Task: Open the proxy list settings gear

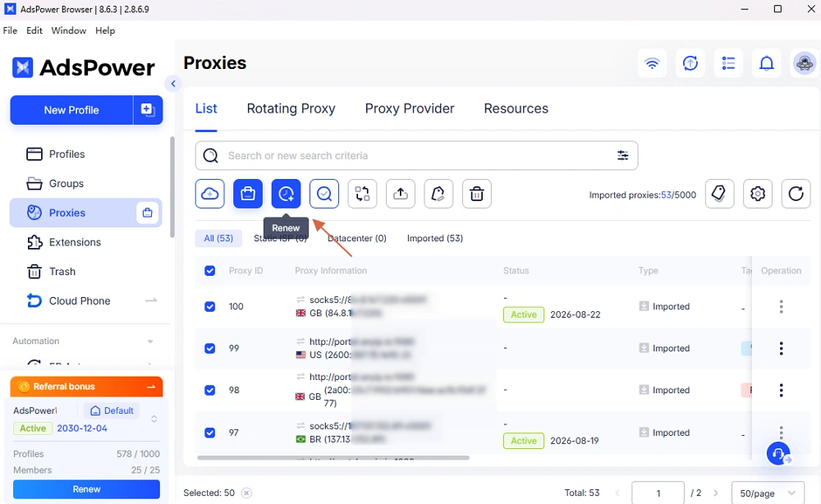Action: (x=758, y=194)
